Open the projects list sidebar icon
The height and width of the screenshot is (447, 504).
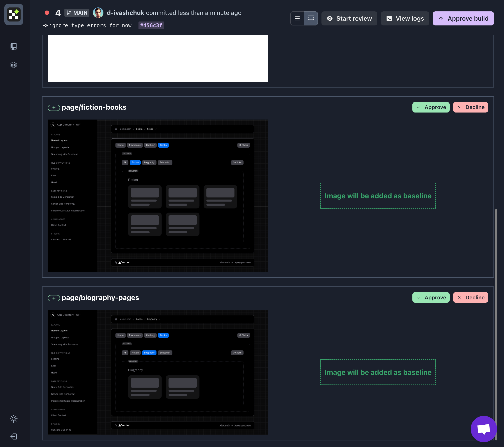(14, 46)
